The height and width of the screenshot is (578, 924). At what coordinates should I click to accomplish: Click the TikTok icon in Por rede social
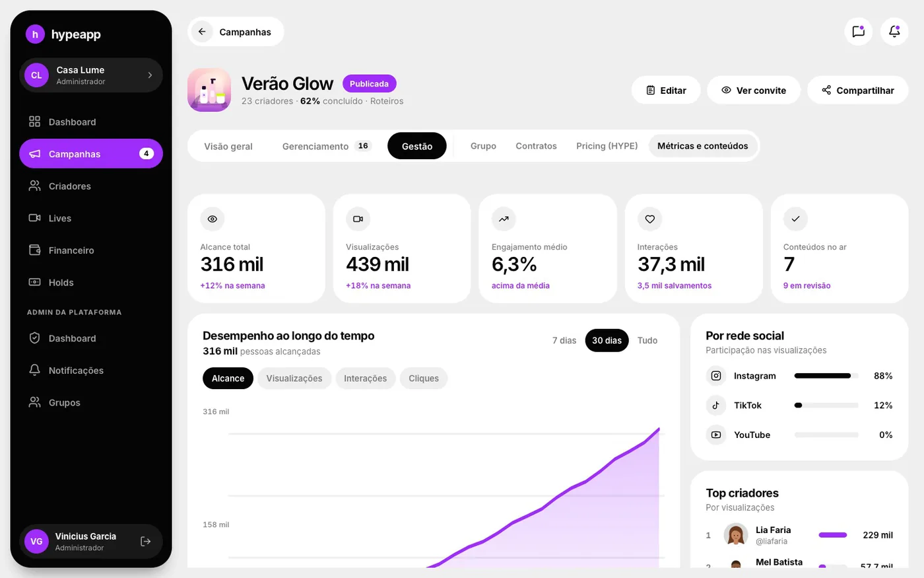[716, 406]
